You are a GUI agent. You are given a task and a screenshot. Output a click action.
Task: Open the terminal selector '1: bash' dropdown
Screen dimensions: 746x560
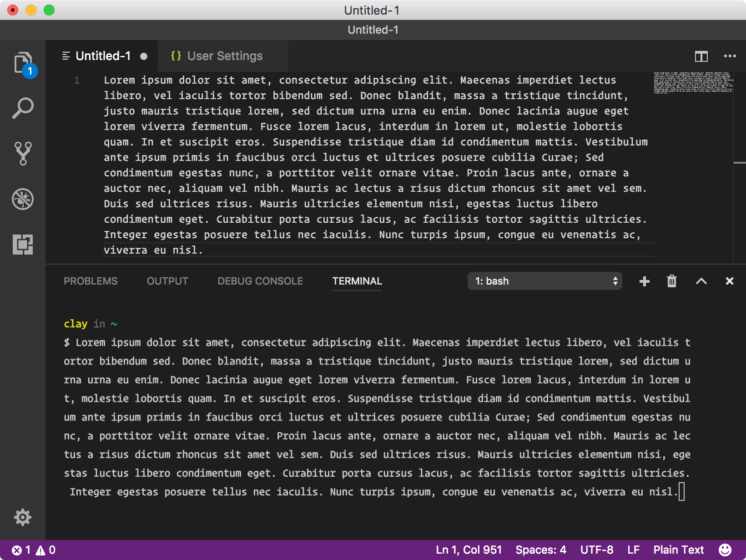coord(545,281)
